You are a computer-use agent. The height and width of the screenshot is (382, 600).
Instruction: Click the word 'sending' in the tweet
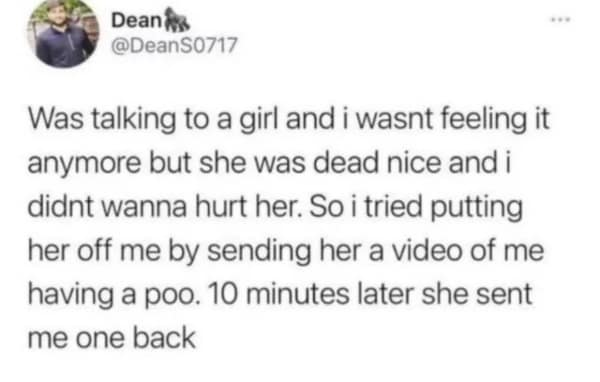(x=260, y=251)
